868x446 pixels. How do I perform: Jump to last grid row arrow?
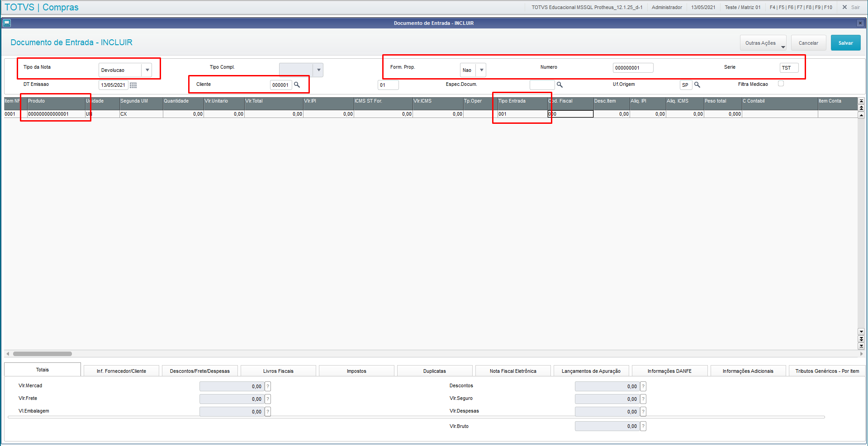tap(861, 346)
